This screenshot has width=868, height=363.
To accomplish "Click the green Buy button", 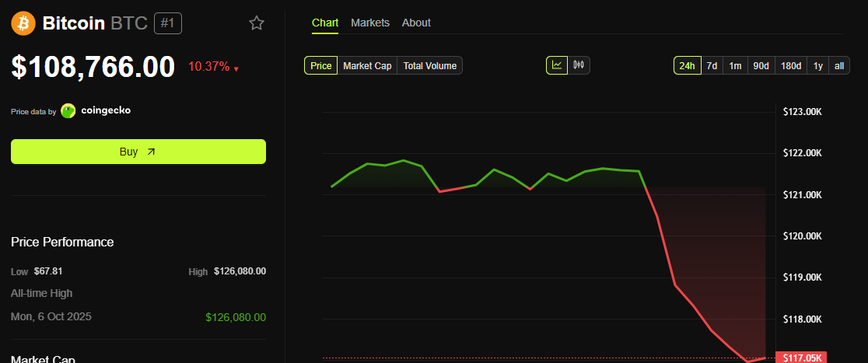I will (x=138, y=152).
